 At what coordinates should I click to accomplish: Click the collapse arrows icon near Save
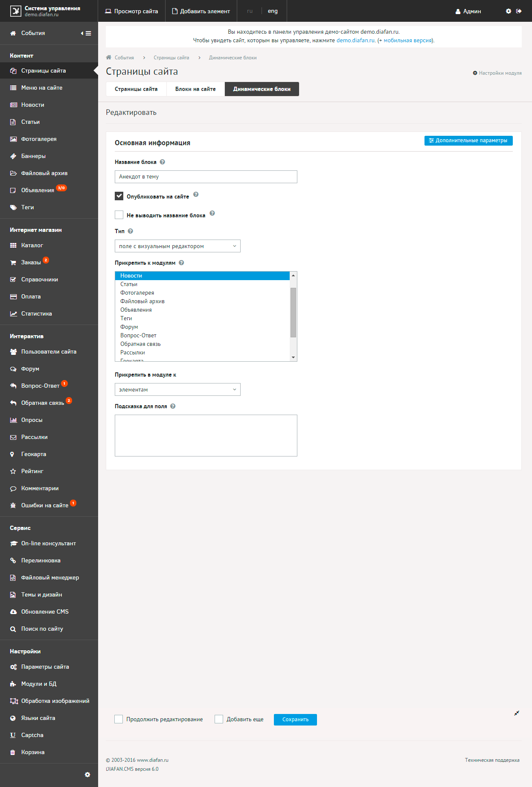[517, 713]
